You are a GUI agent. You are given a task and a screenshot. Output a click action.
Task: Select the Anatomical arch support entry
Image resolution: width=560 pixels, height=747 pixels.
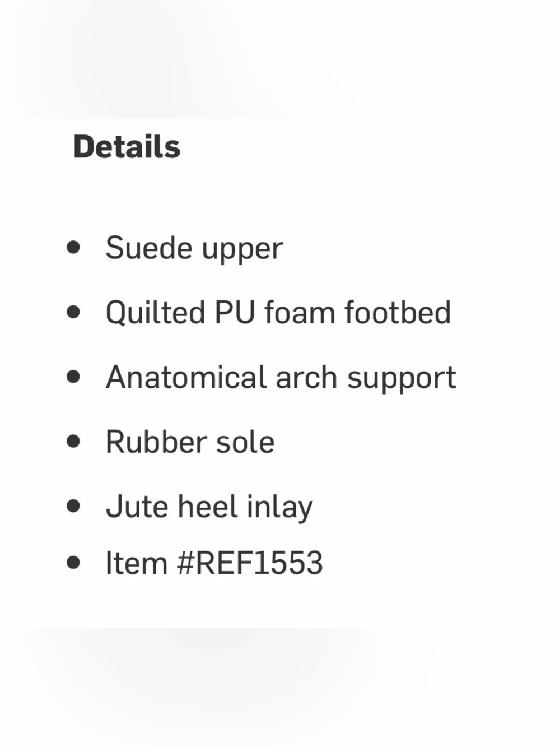(281, 378)
